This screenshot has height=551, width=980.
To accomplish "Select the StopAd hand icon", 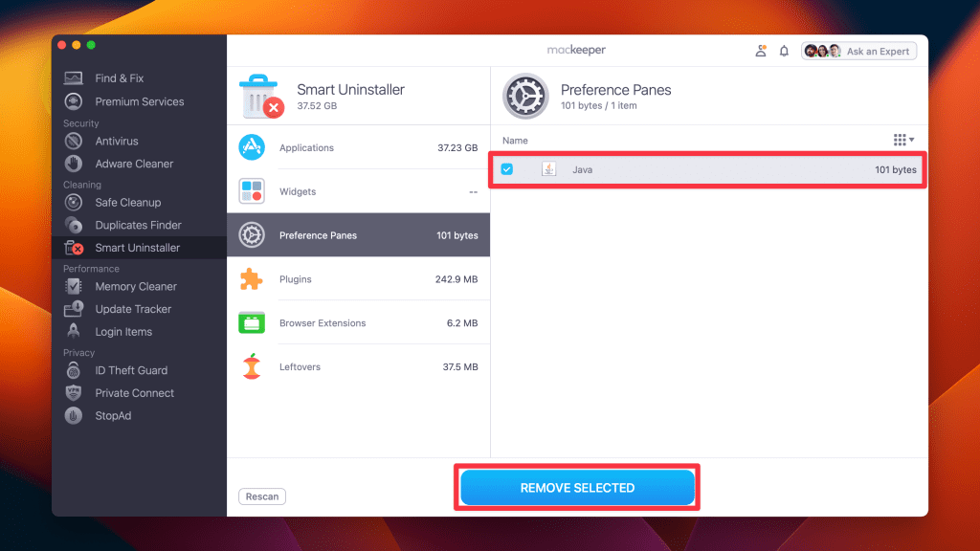I will [x=73, y=415].
